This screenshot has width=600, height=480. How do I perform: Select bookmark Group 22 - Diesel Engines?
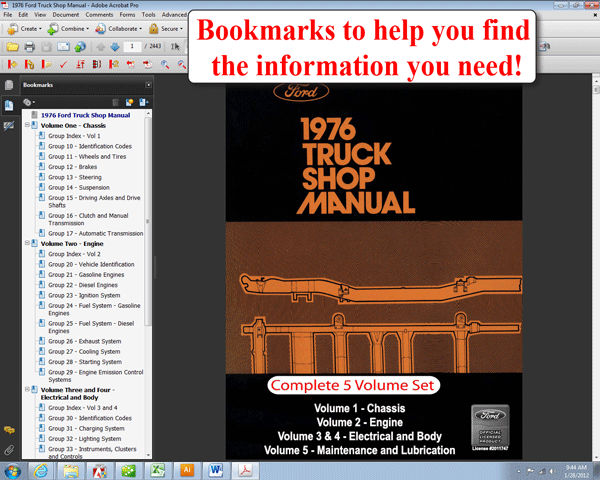pos(83,285)
